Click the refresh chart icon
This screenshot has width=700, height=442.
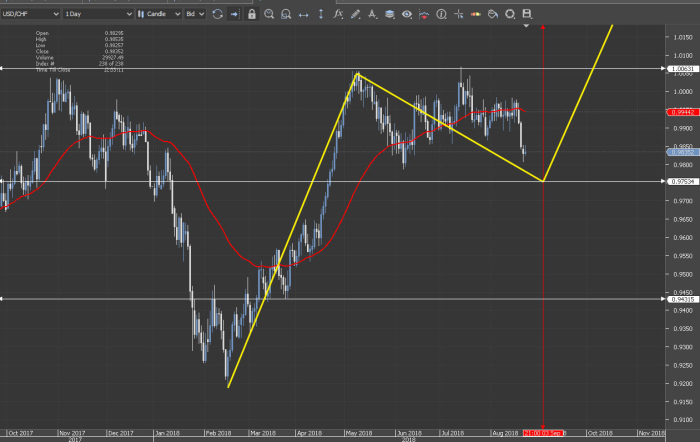point(217,14)
